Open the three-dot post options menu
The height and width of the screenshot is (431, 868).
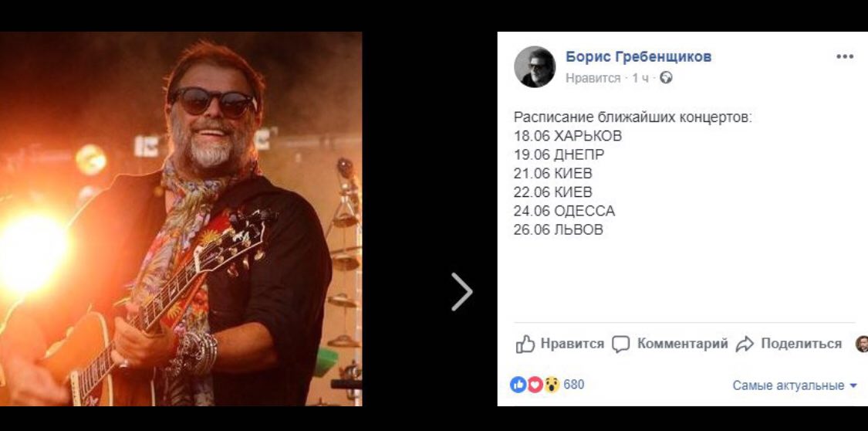845,57
